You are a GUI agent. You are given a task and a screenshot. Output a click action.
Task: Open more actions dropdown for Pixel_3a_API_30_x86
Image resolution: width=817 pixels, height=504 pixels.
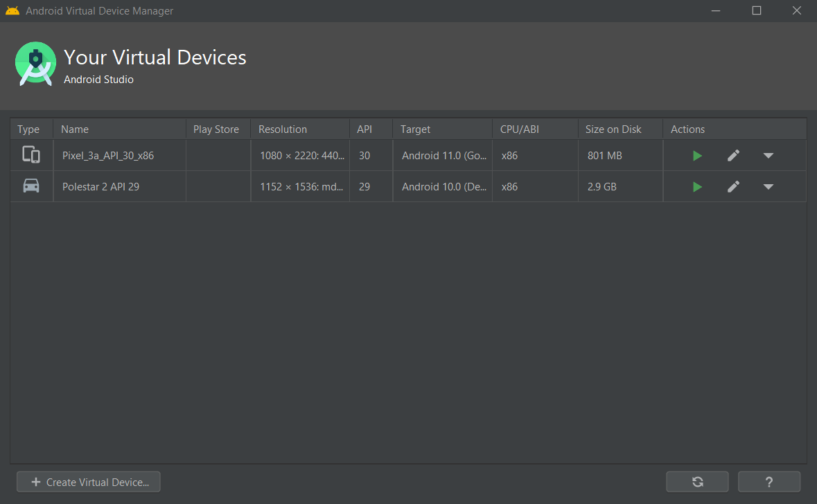click(x=768, y=156)
